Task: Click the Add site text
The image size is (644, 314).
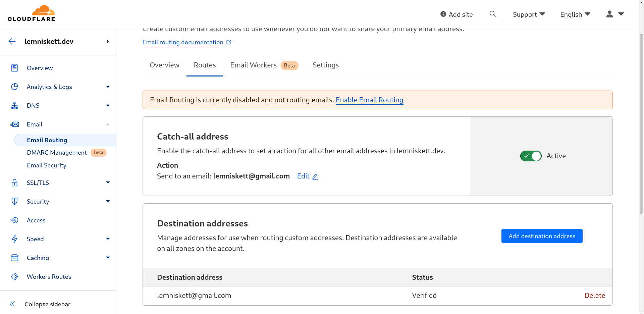Action: 461,14
